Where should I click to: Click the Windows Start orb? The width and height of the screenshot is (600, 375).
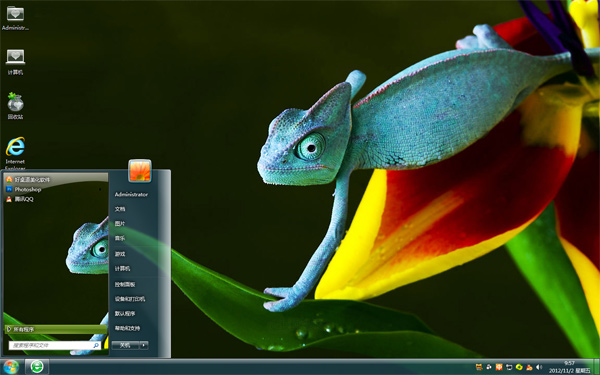coord(11,367)
